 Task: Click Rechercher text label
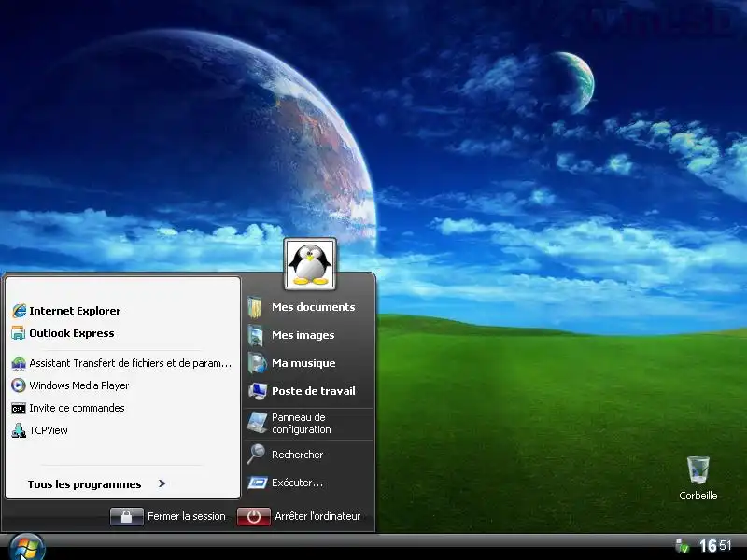point(297,455)
